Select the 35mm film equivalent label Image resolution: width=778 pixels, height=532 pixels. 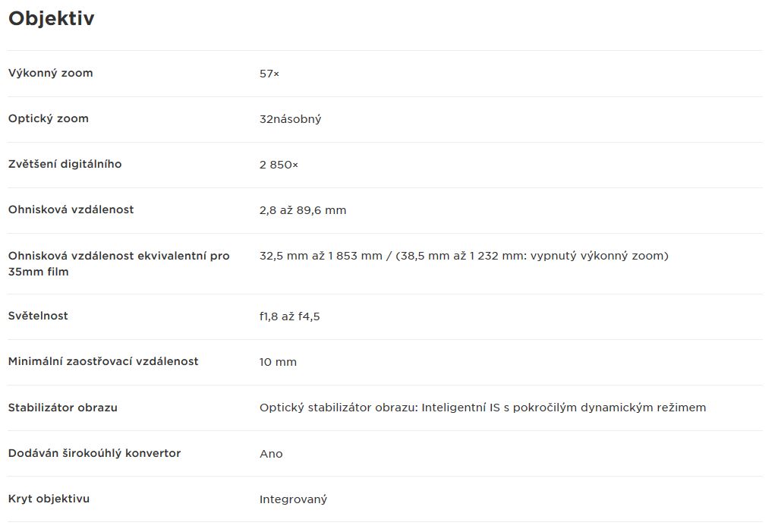click(118, 263)
